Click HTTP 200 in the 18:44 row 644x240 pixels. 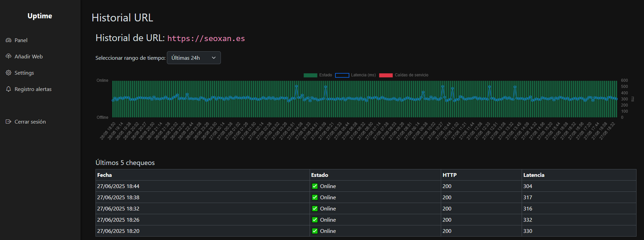point(447,186)
